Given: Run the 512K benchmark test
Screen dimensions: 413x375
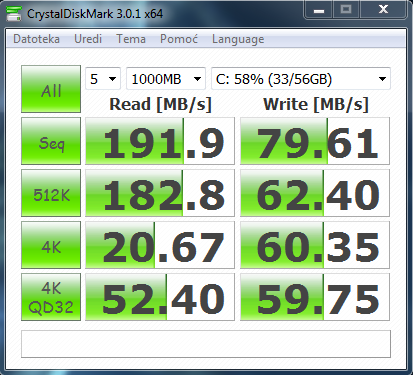Looking at the screenshot, I should click(51, 193).
